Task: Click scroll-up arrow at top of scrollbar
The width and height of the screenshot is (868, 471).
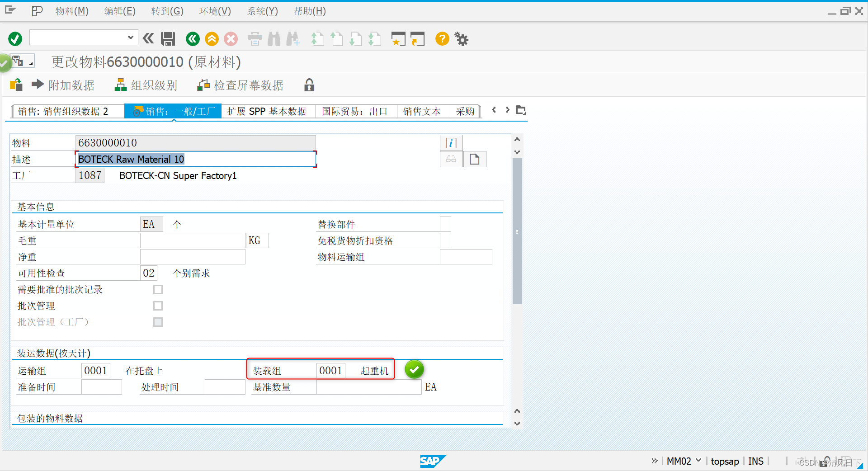Action: pos(517,139)
